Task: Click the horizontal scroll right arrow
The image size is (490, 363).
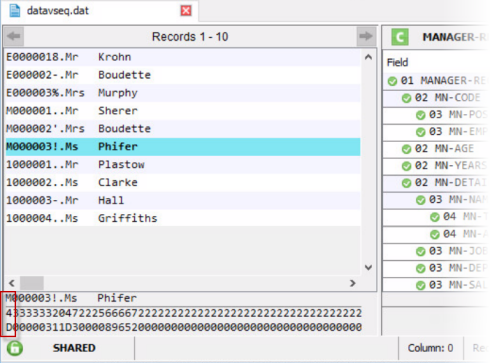Action: point(353,283)
